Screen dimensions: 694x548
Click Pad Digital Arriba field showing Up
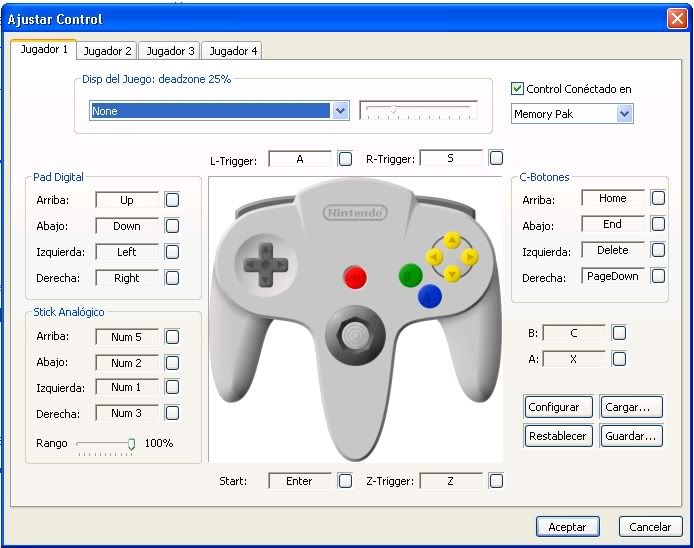pyautogui.click(x=127, y=200)
